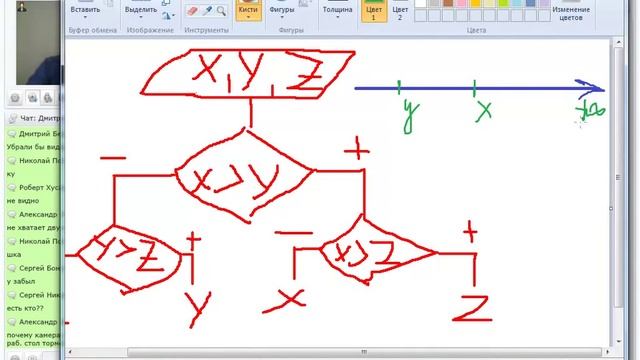Open the Фигуры shapes gallery
The height and width of the screenshot is (360, 640).
coord(282,10)
